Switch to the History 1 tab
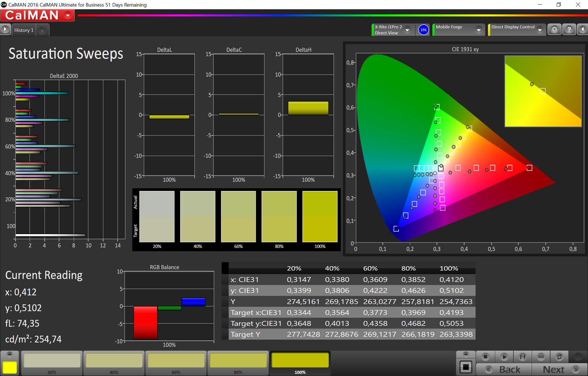The height and width of the screenshot is (376, 588). click(x=24, y=30)
